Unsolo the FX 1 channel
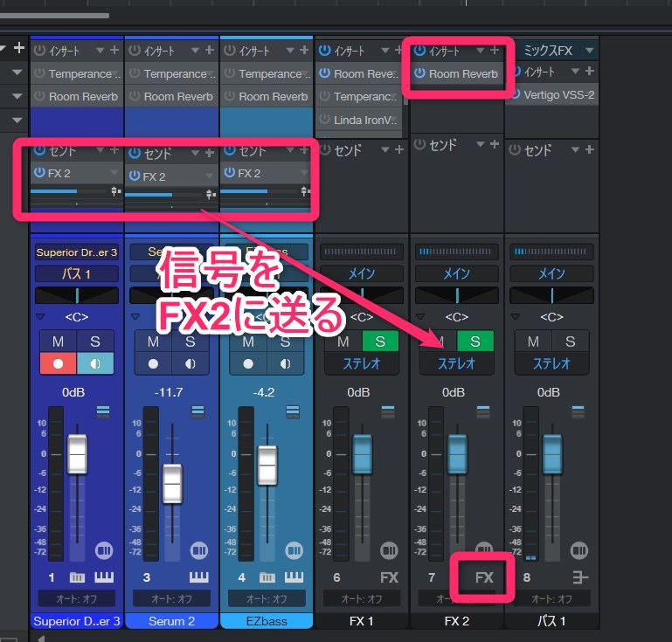Image resolution: width=672 pixels, height=642 pixels. pos(381,342)
